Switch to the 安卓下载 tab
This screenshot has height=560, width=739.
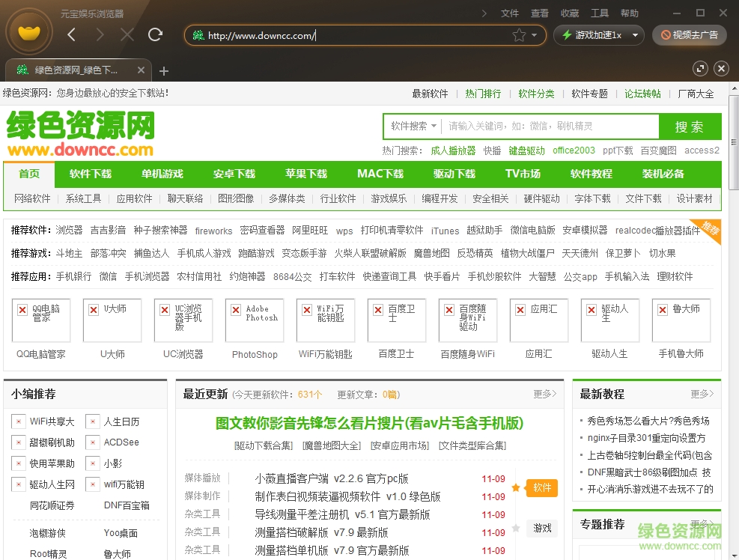(x=234, y=173)
